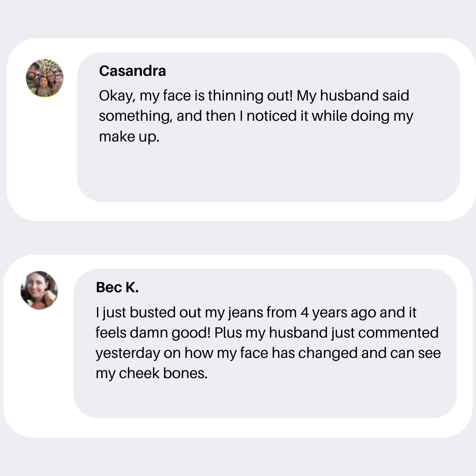Select the Bec K. name label
This screenshot has height=476, width=476.
(x=117, y=287)
